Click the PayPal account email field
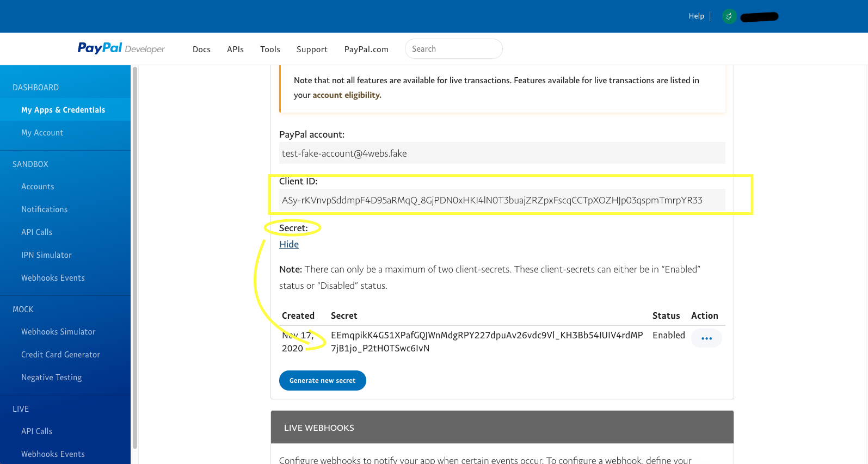868x464 pixels. (502, 153)
